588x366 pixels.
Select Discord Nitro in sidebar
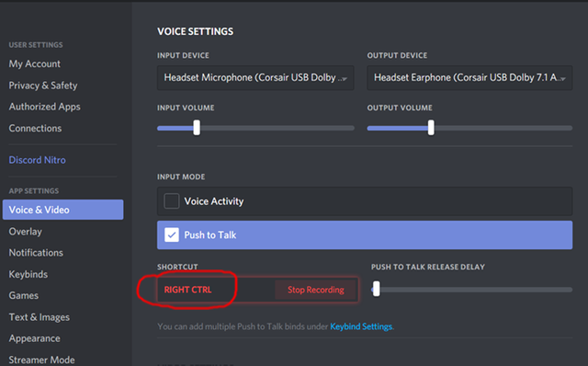pos(37,160)
